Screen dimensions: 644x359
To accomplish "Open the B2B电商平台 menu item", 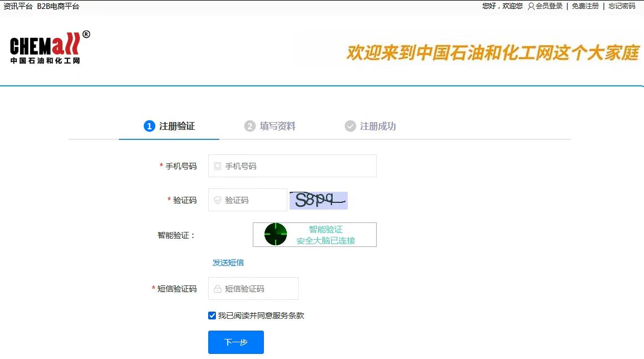I will pyautogui.click(x=58, y=7).
